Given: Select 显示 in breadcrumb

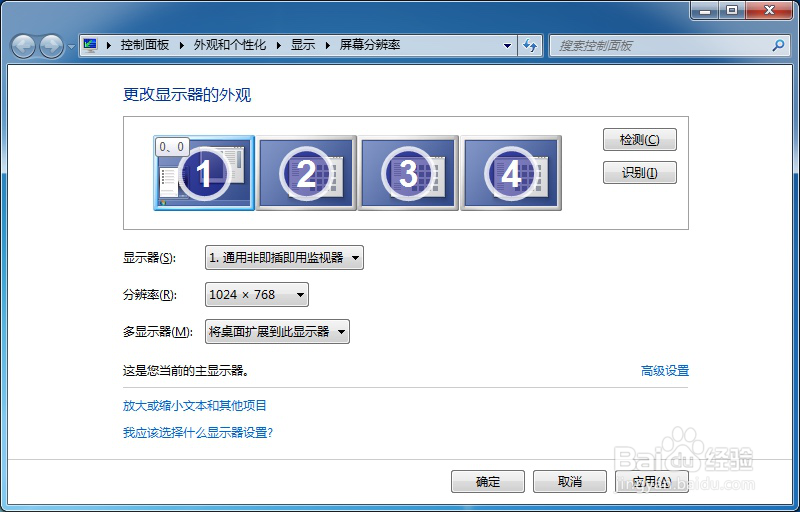Looking at the screenshot, I should 303,45.
